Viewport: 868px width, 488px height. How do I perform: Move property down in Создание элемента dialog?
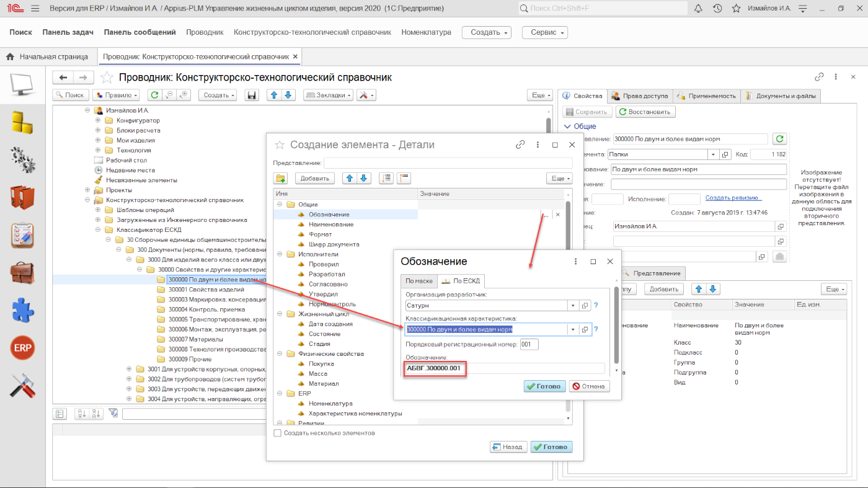364,178
